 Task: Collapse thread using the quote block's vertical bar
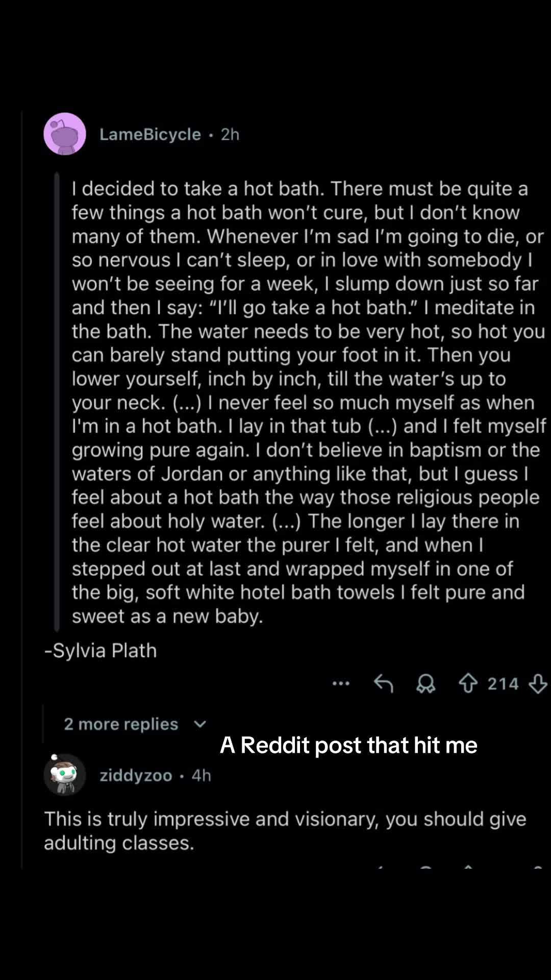click(x=57, y=402)
